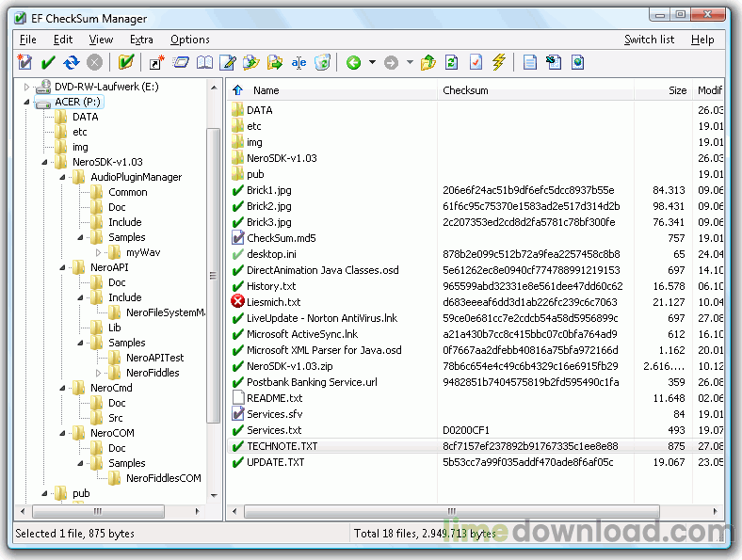Select the UPDATE.TXT file row
Screen dimensions: 742x560
click(x=476, y=462)
